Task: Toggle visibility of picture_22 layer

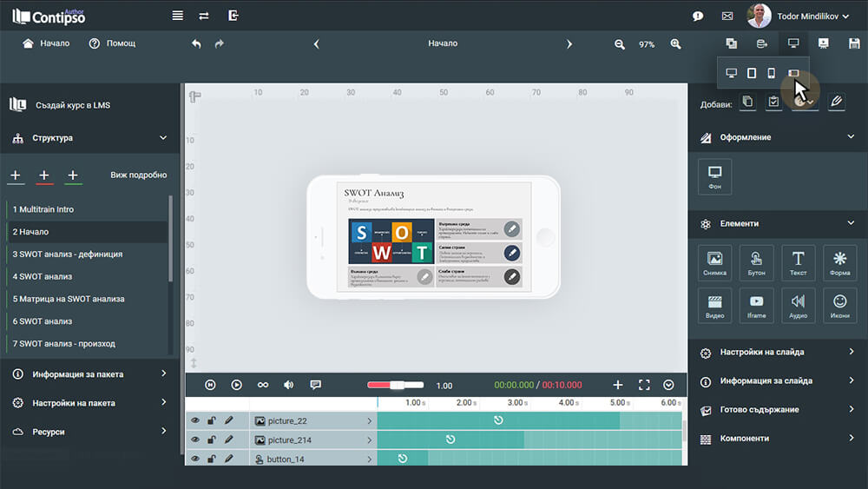Action: [194, 420]
